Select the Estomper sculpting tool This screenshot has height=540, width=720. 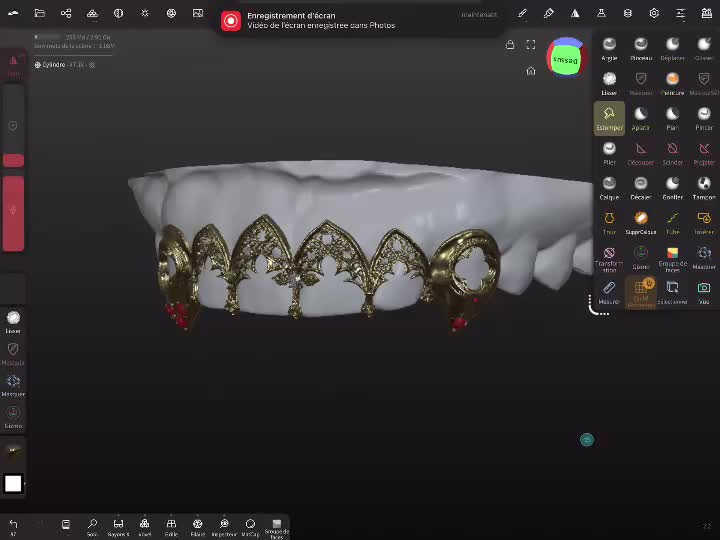tap(608, 118)
